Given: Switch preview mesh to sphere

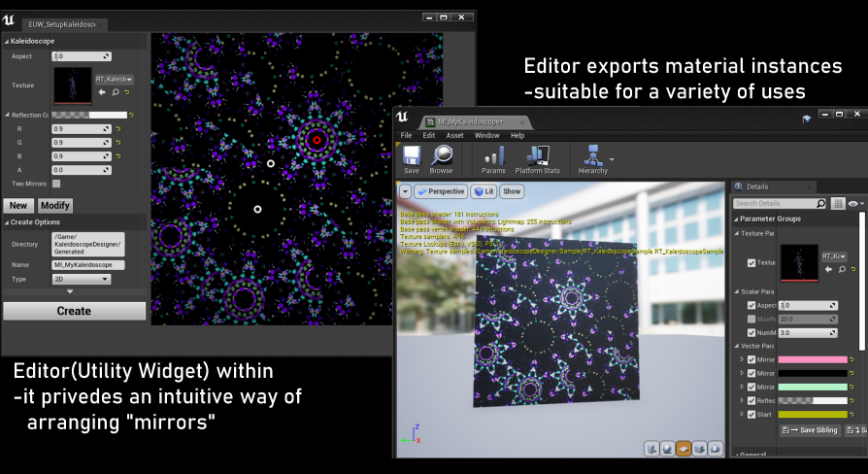Looking at the screenshot, I should click(668, 448).
